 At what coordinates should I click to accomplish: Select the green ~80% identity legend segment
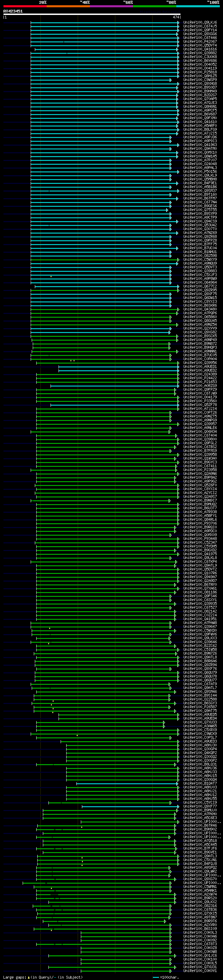tap(155, 6)
